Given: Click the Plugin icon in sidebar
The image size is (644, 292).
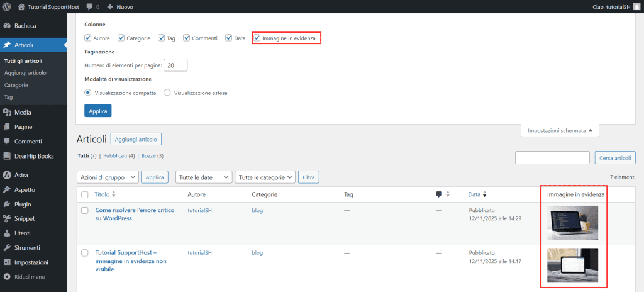Looking at the screenshot, I should [6, 204].
